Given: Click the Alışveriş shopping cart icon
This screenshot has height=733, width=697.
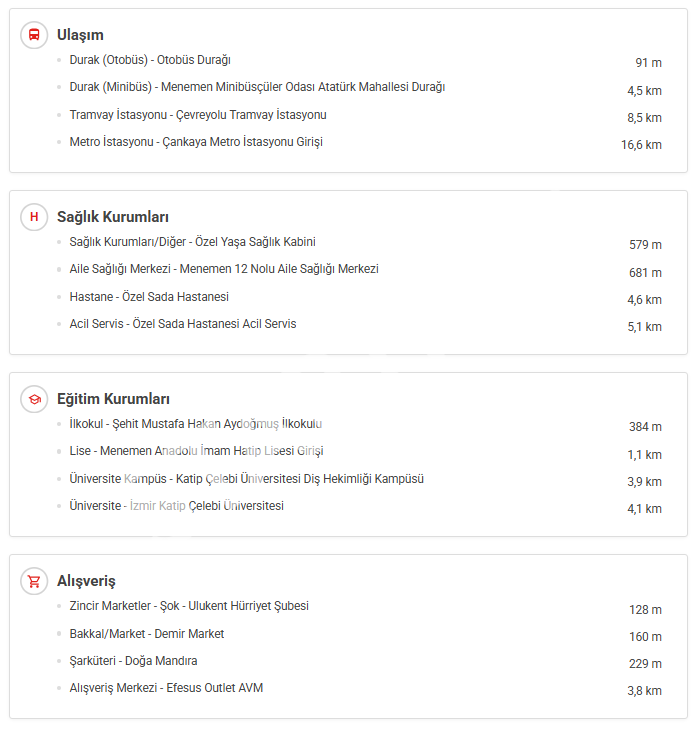Looking at the screenshot, I should click(x=34, y=581).
